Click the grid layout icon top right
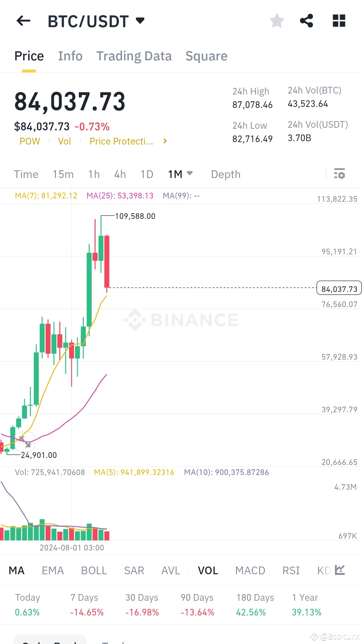The image size is (362, 644). [339, 21]
